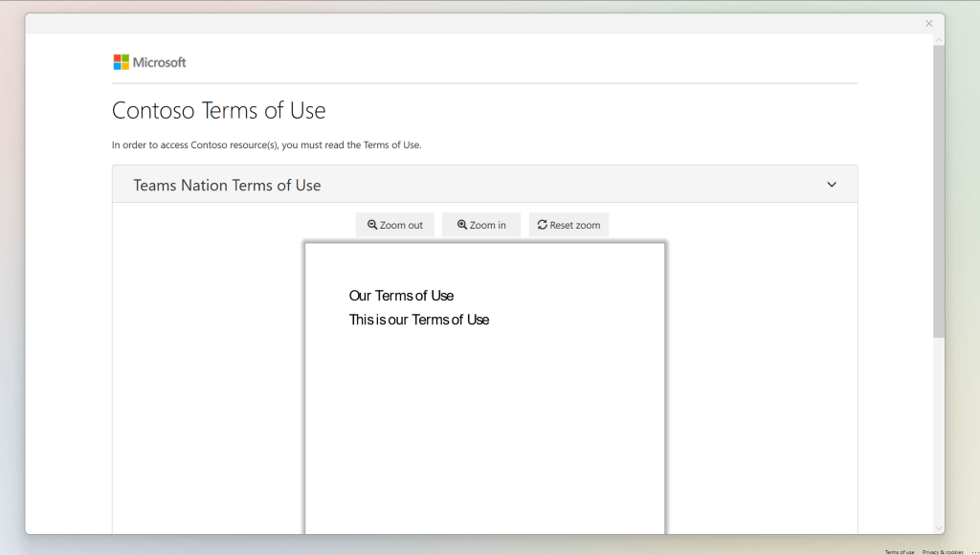Click the vertical scrollbar thumb

click(x=939, y=191)
